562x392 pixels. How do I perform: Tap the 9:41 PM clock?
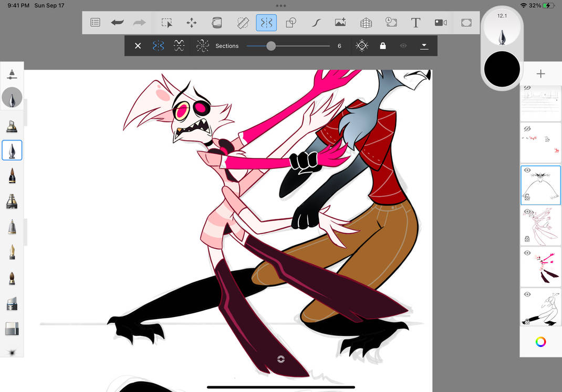(x=18, y=5)
